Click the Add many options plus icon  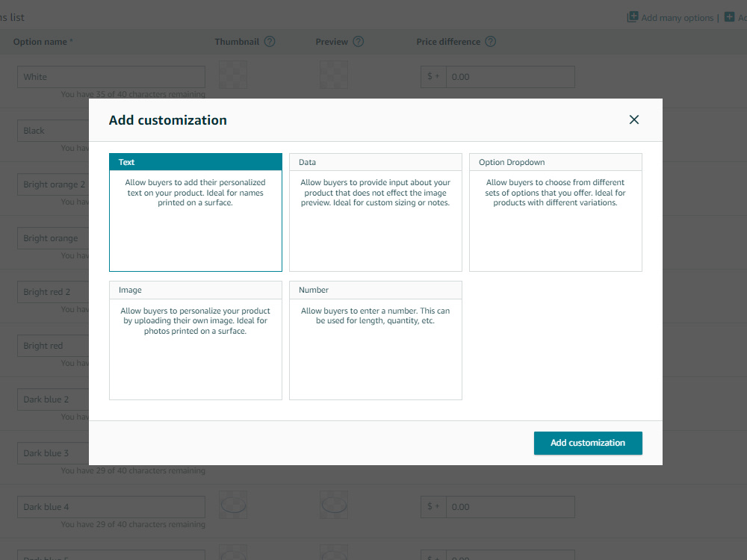[632, 16]
